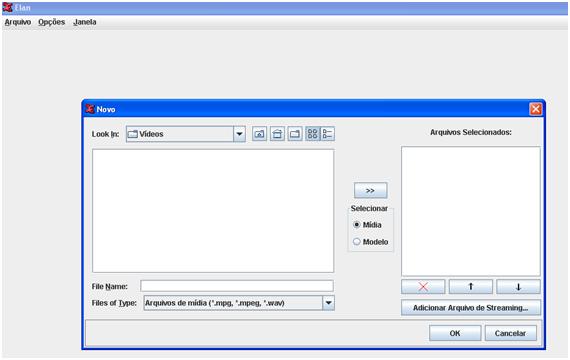Open the Arquivo menu
570x360 pixels.
[x=18, y=22]
